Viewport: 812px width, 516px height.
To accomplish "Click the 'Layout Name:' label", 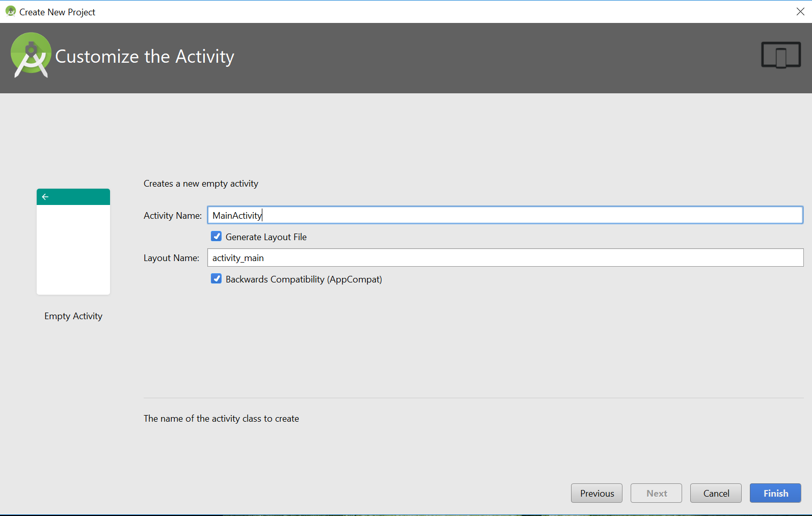I will [171, 258].
